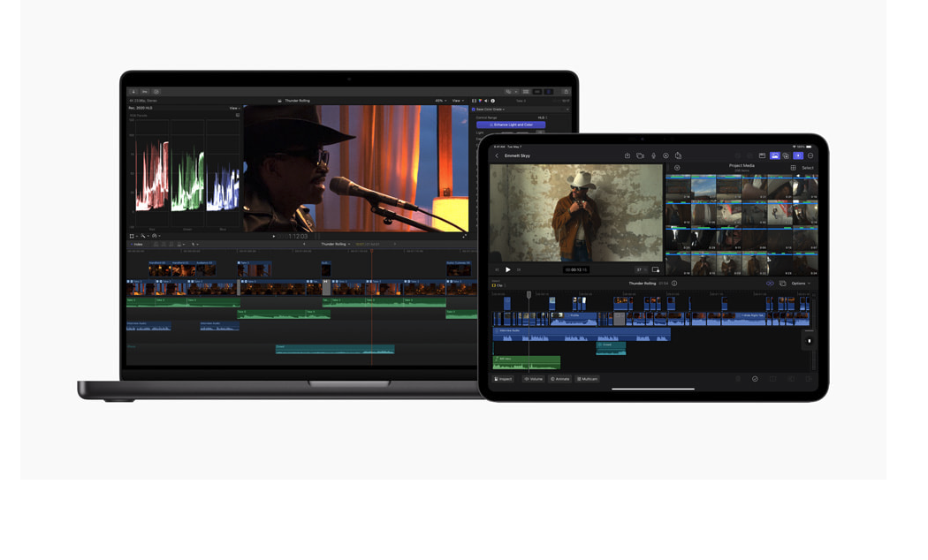The width and height of the screenshot is (928, 560).
Task: Toggle fullscreen viewer icon on Mac
Action: coord(465,236)
